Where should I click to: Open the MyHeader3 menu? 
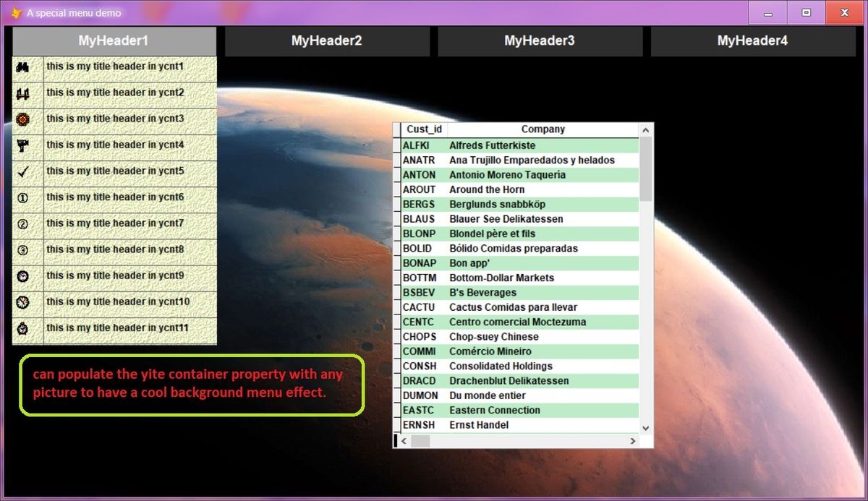(x=540, y=41)
